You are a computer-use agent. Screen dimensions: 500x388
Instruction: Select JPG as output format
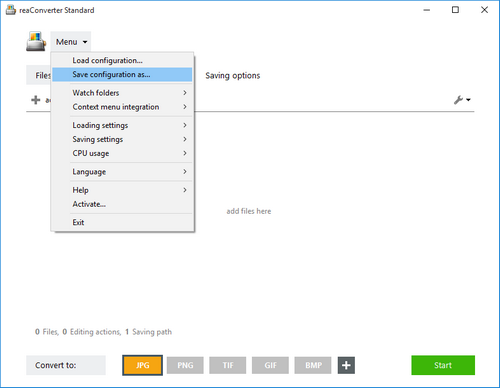pyautogui.click(x=142, y=365)
